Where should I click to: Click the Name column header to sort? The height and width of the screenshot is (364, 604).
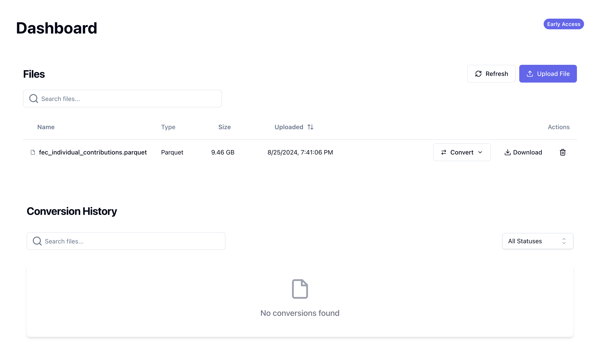point(46,127)
